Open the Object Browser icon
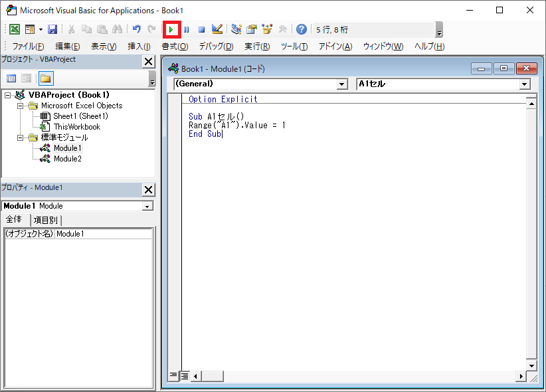This screenshot has height=392, width=546. pos(267,29)
